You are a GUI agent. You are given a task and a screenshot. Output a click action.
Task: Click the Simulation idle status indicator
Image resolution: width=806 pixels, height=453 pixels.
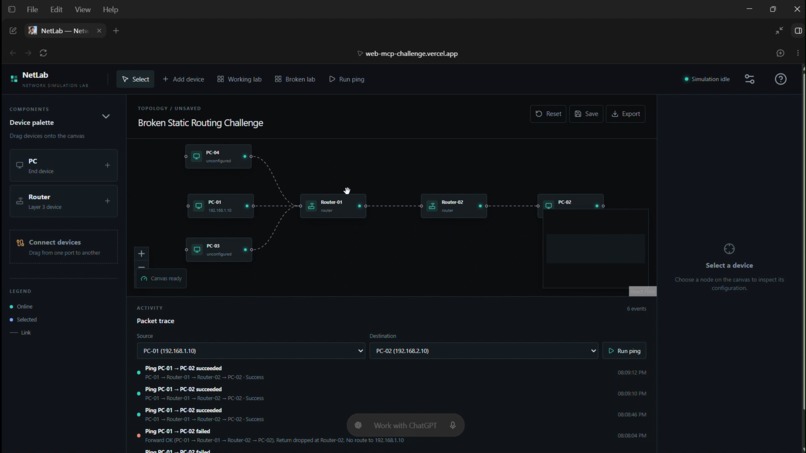click(707, 79)
